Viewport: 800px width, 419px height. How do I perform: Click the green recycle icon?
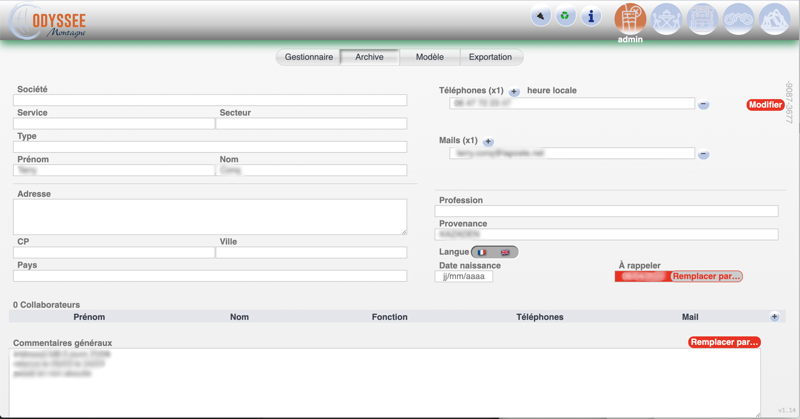566,16
